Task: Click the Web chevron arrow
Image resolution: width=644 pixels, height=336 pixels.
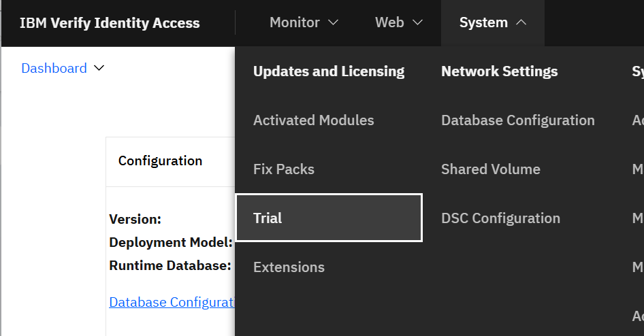Action: [417, 22]
